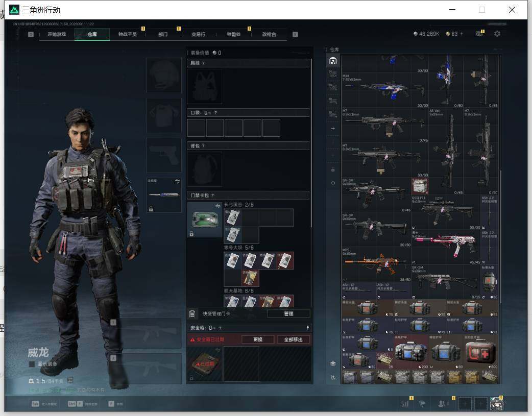
Task: Open the stats chart icon in bottom bar
Action: [405, 403]
